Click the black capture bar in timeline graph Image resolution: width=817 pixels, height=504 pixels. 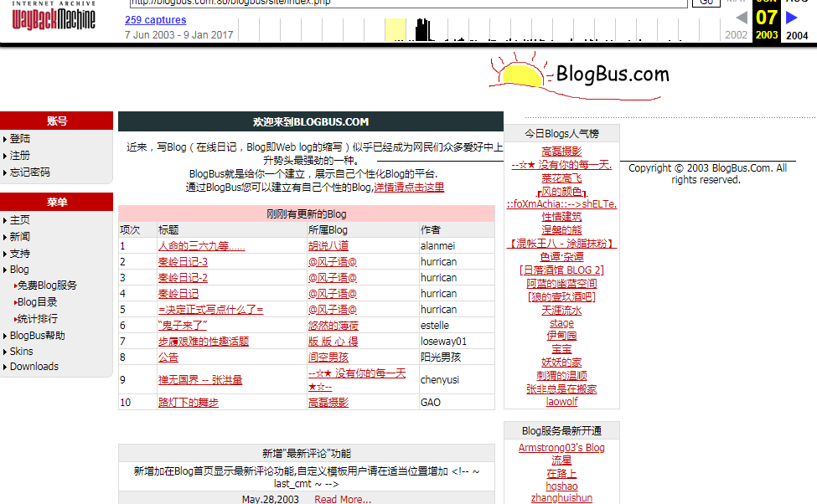pos(422,29)
